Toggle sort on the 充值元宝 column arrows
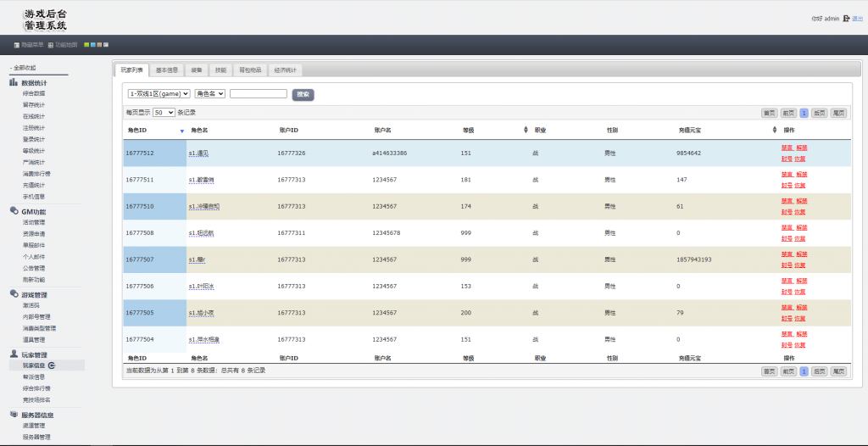868x446 pixels. click(x=774, y=130)
